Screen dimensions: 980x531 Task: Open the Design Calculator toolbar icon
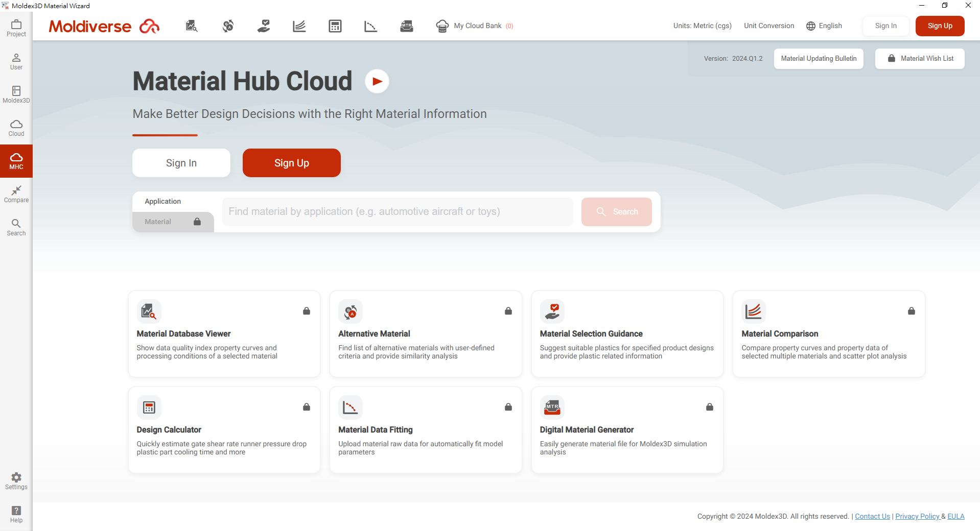coord(335,26)
